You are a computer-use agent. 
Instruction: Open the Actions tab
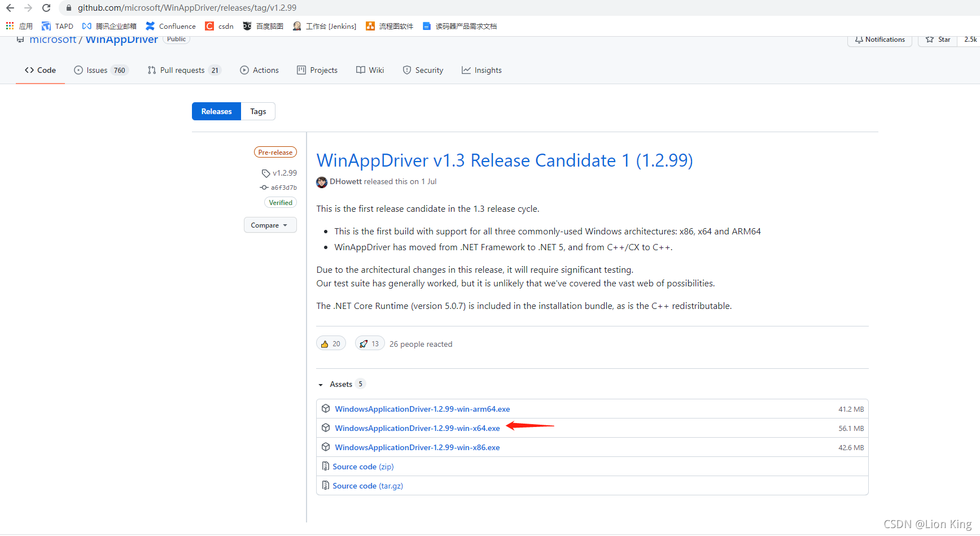click(x=260, y=70)
